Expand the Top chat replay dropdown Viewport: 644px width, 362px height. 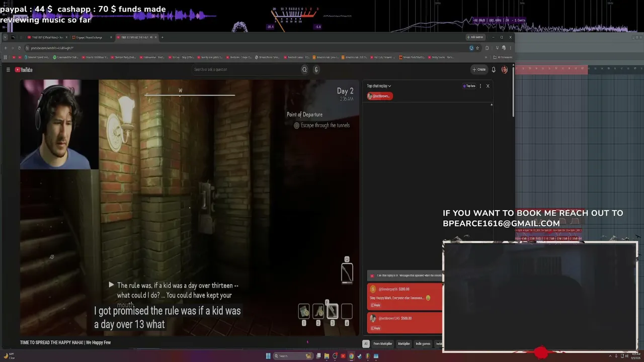(379, 86)
